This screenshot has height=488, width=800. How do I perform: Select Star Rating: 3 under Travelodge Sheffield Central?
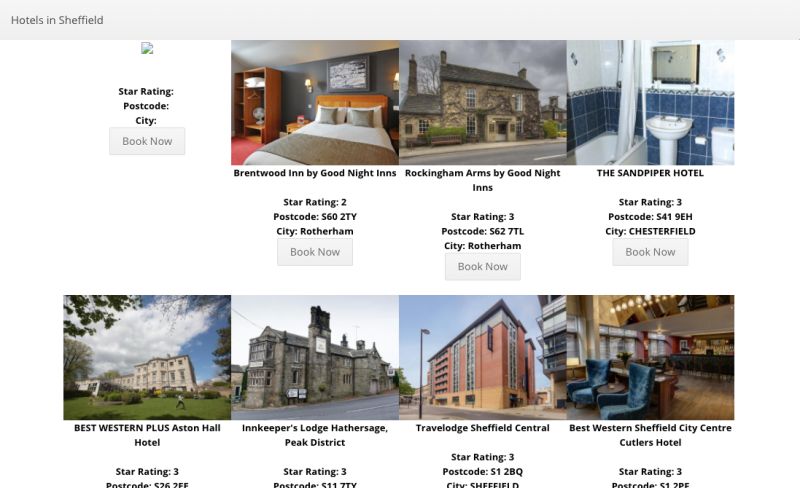[x=483, y=457]
